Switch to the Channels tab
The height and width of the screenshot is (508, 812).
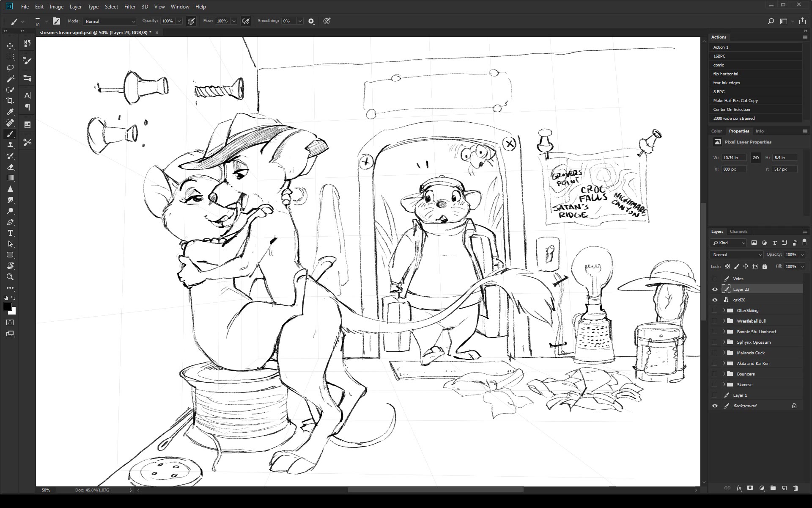click(738, 232)
